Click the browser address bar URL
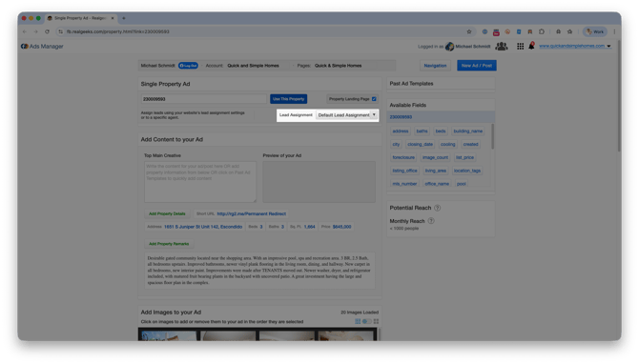 [x=117, y=31]
